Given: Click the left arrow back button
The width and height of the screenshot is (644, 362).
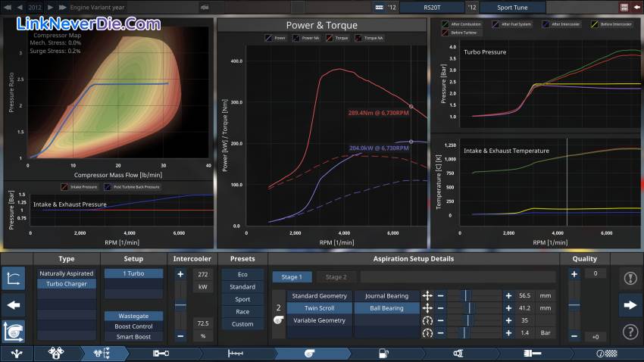Looking at the screenshot, I should 14,305.
